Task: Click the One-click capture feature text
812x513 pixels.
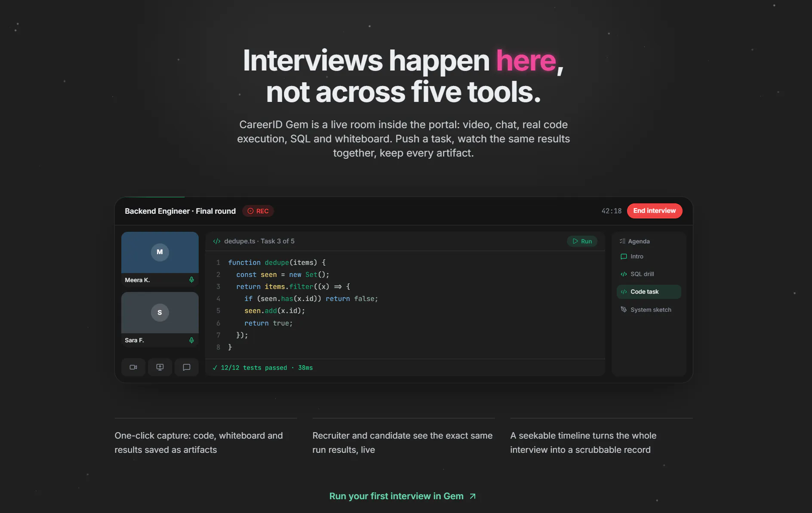Action: point(199,442)
